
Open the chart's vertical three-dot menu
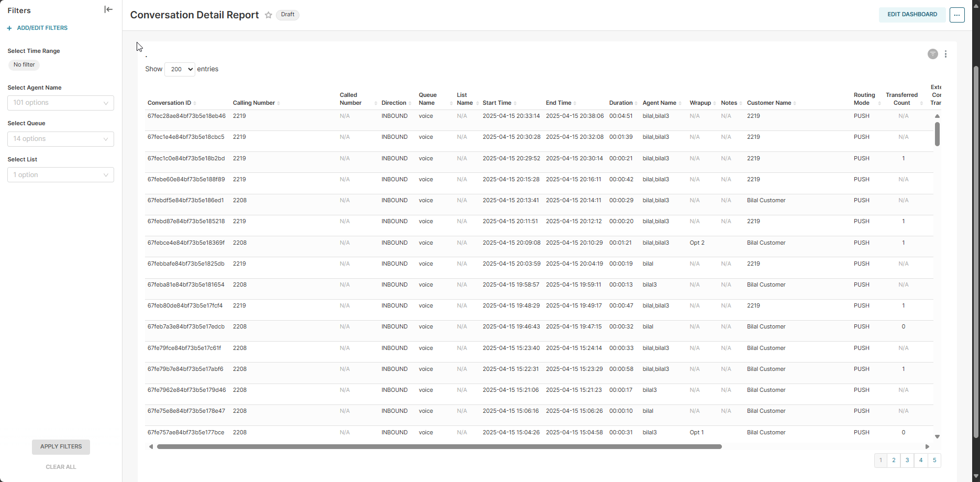pos(945,54)
